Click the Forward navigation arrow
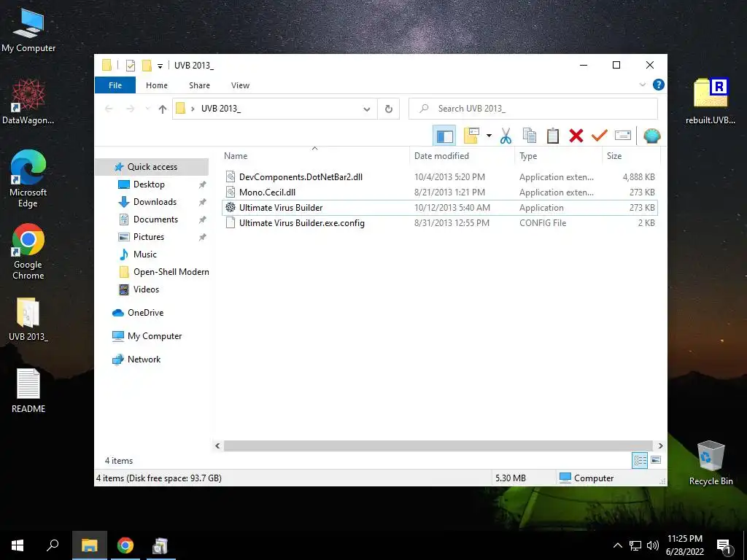 (x=130, y=109)
